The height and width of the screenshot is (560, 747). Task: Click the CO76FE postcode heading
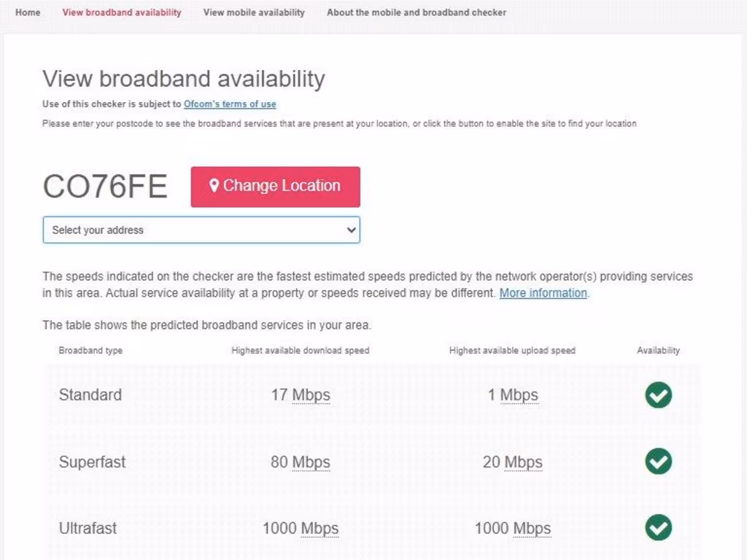105,187
